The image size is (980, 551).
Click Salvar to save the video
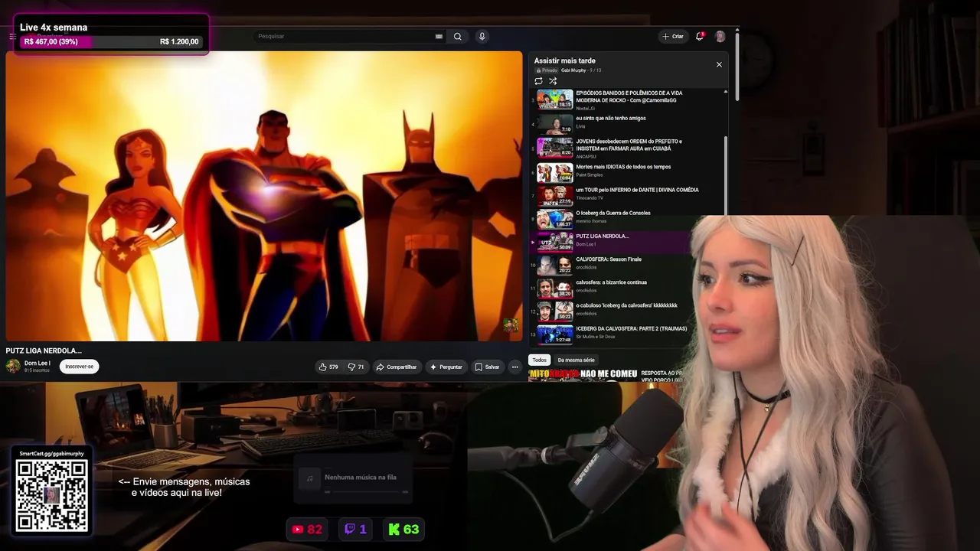487,367
